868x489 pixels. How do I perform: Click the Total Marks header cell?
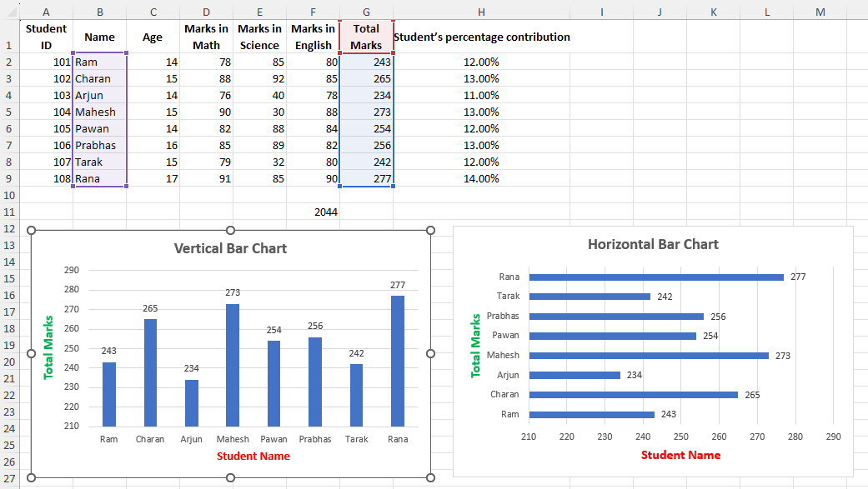[366, 37]
